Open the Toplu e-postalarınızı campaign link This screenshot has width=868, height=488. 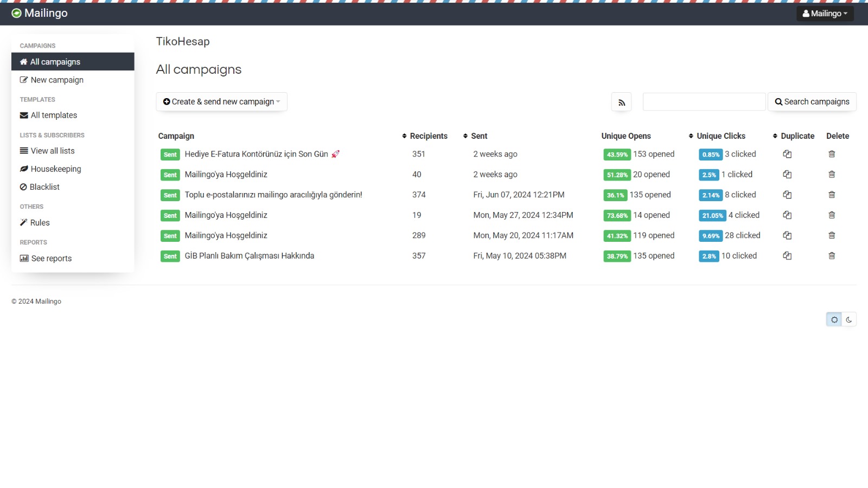tap(273, 195)
